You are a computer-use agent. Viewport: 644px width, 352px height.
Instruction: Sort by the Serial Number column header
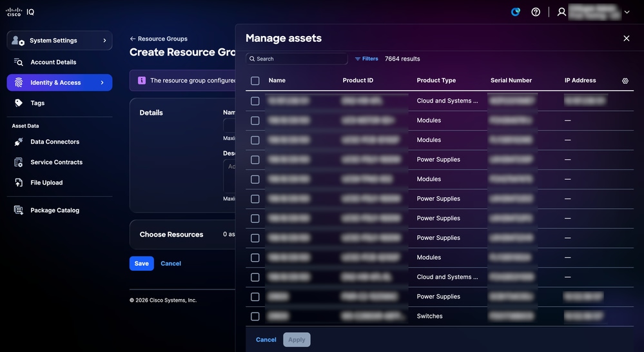point(511,81)
